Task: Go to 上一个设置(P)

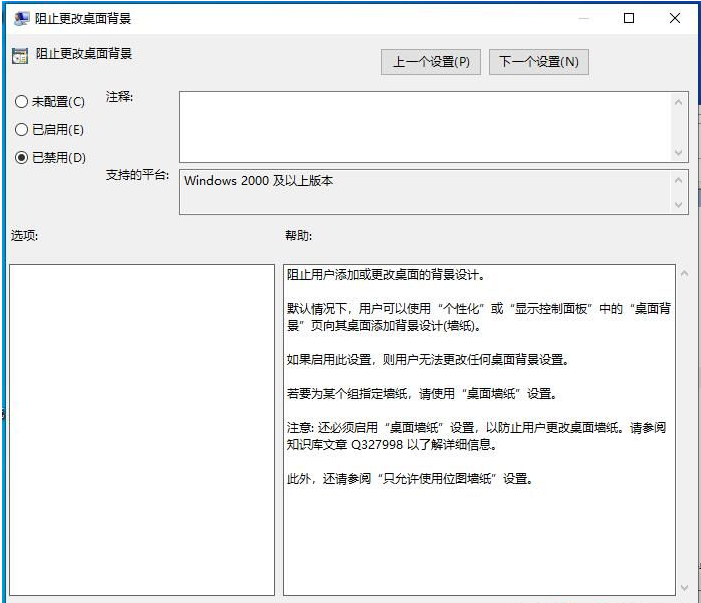Action: [431, 62]
